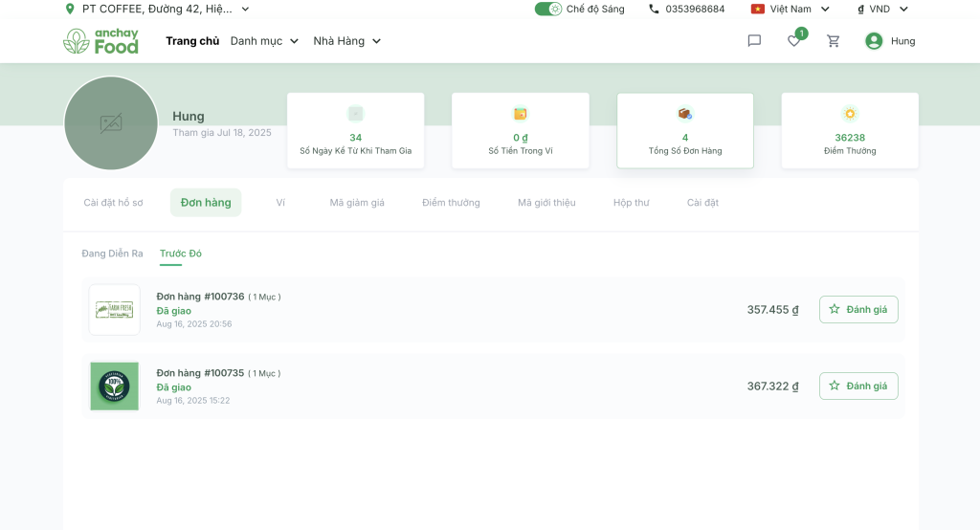
Task: Click the total orders box icon
Action: [x=685, y=114]
